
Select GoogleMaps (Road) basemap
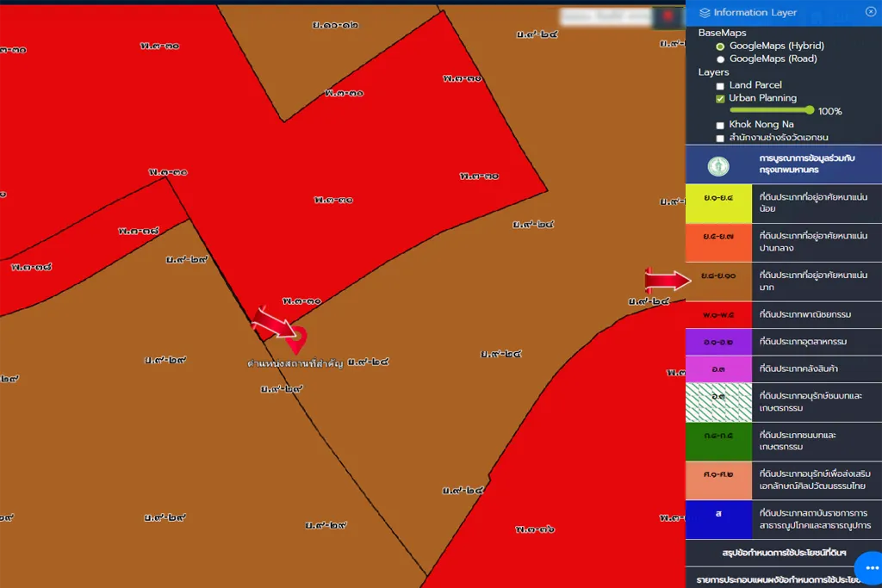pos(720,59)
